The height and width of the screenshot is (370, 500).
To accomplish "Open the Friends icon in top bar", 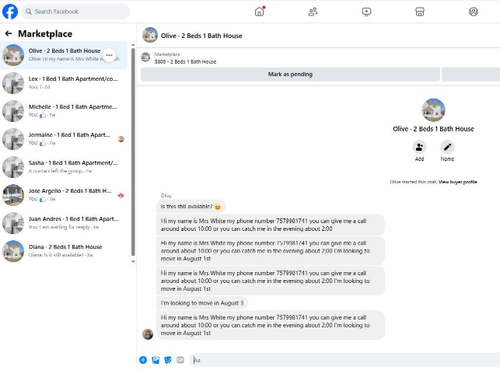I will 313,12.
